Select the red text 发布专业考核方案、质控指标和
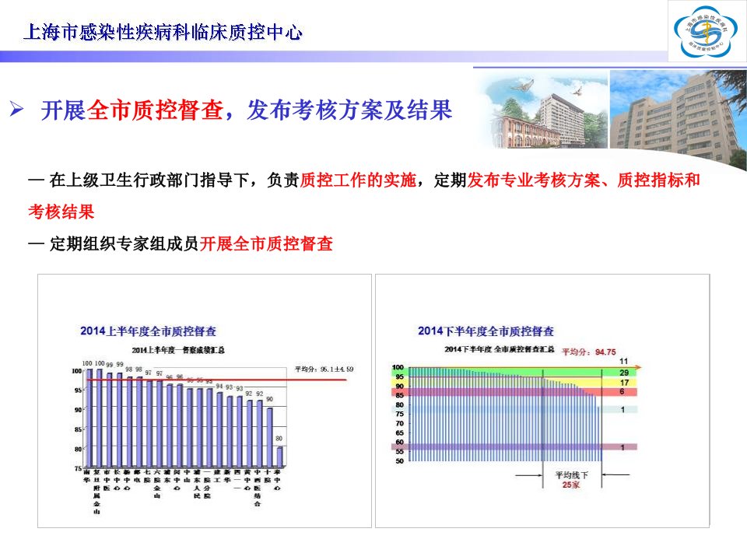Screen dimensions: 747x560 (x=583, y=180)
